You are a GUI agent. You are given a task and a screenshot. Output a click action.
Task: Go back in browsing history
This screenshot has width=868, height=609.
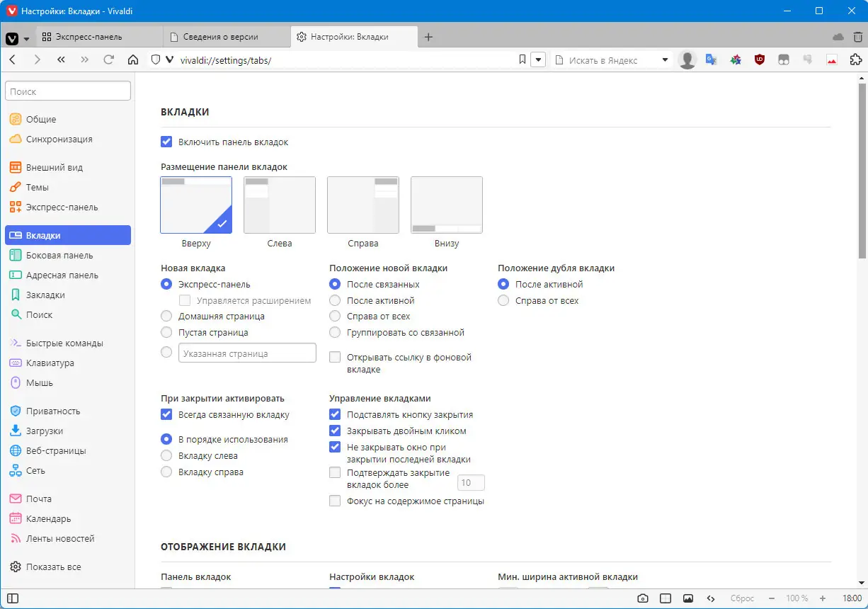(x=13, y=60)
